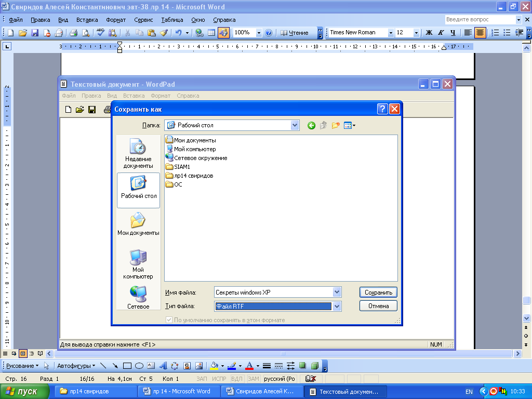
Task: Open Word Help question mark icon
Action: click(x=269, y=33)
